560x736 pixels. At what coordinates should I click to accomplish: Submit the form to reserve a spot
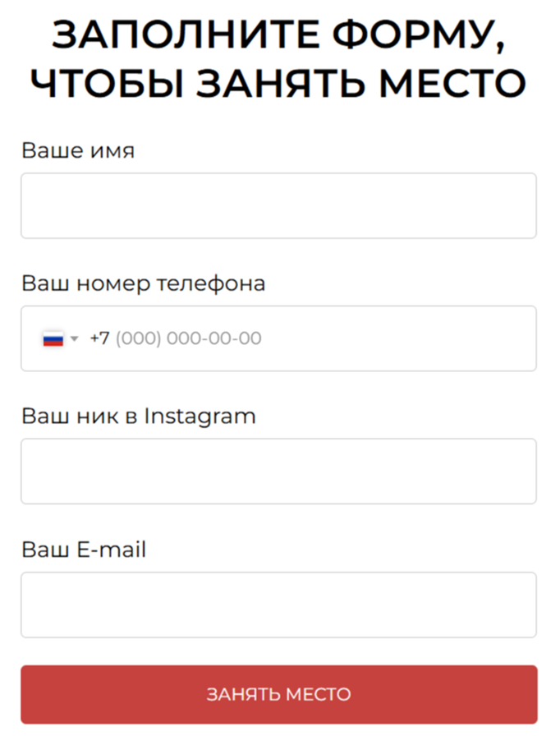(279, 694)
